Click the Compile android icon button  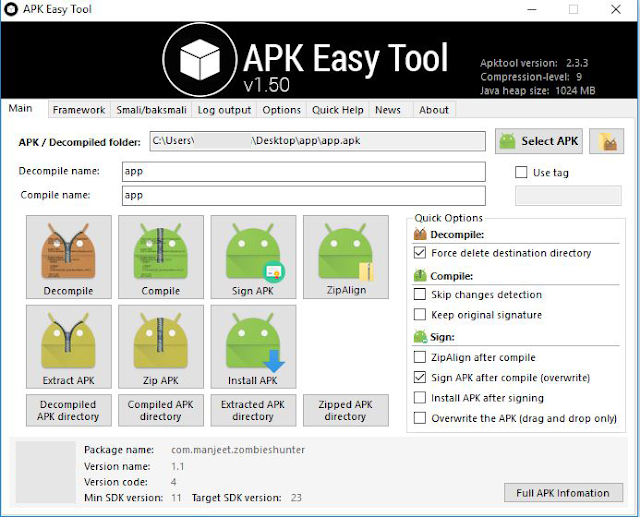161,257
